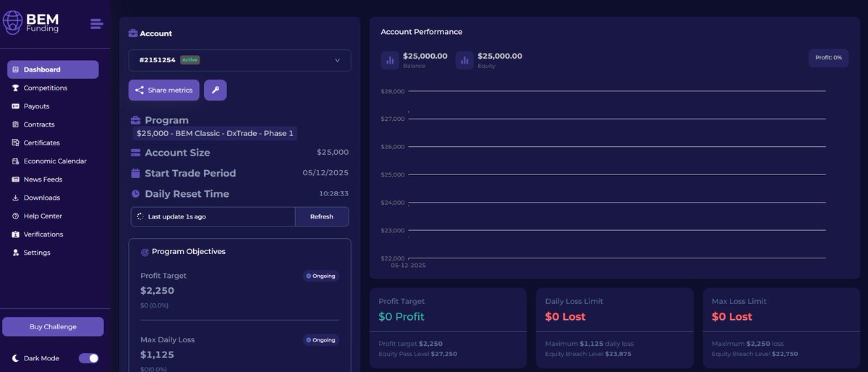
Task: Click the Economic Calendar icon
Action: pos(16,161)
